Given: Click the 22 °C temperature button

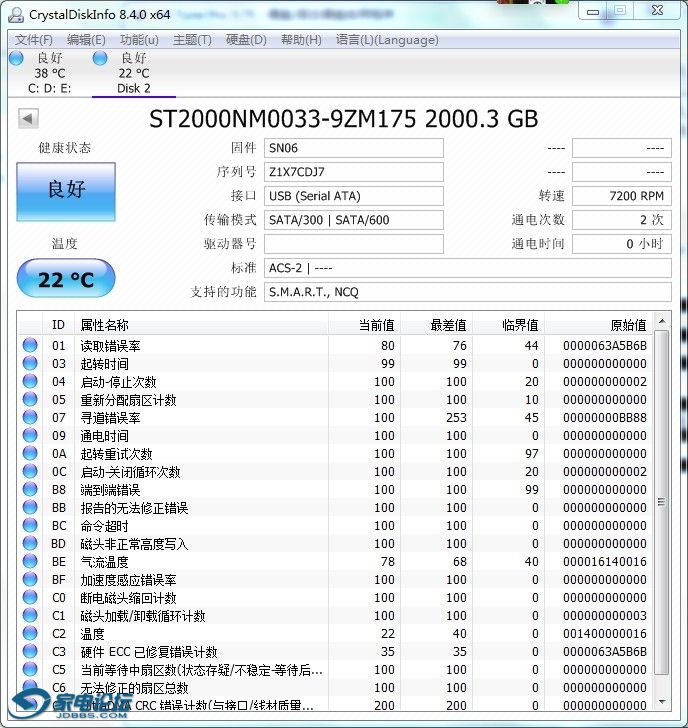Looking at the screenshot, I should (66, 279).
